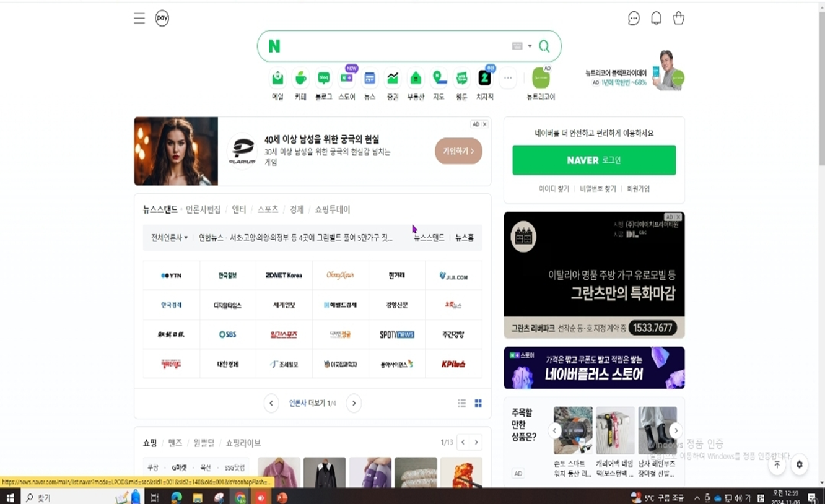Open the 증권 (Stocks) shortcut icon

pos(393,78)
